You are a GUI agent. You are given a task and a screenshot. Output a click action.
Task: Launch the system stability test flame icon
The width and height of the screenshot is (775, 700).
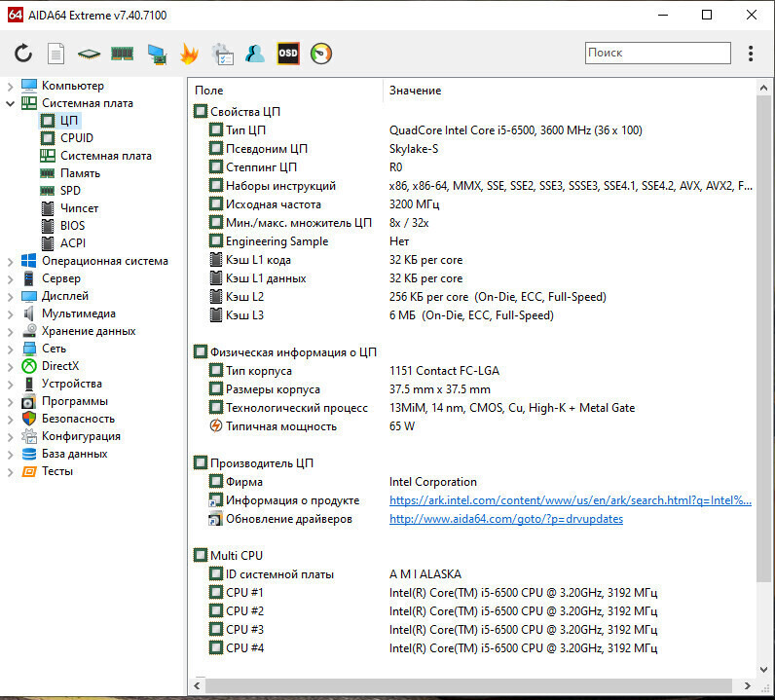pos(189,54)
